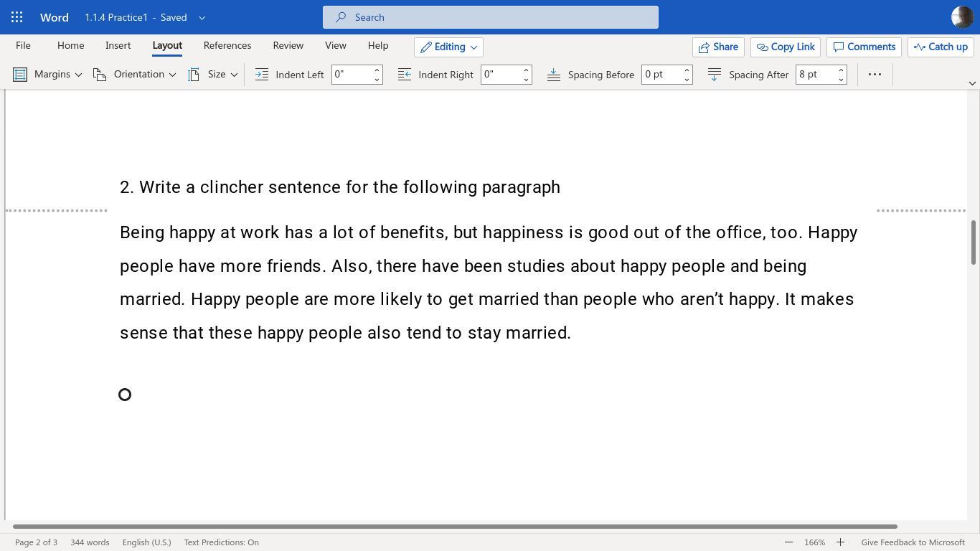
Task: Click English (U.S.) language status
Action: pos(146,542)
